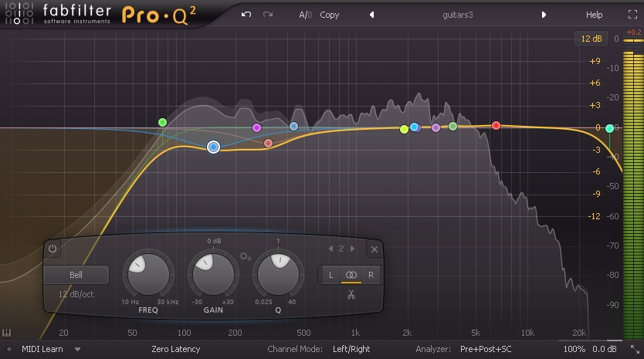The image size is (644, 359).
Task: Toggle band power bypass button
Action: pyautogui.click(x=53, y=249)
